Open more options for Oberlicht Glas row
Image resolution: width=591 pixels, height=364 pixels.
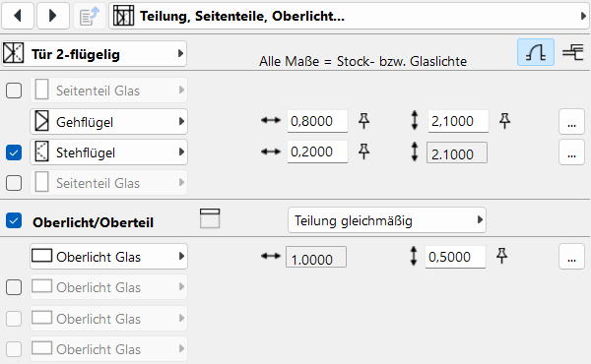(571, 257)
